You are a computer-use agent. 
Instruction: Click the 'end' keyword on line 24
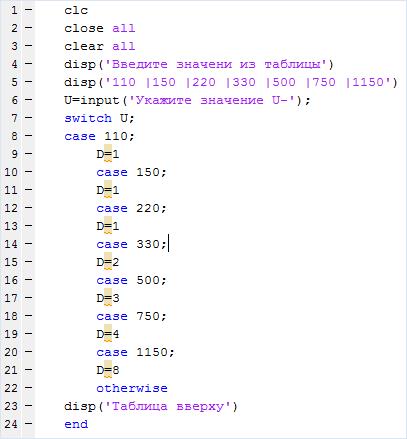(x=76, y=424)
